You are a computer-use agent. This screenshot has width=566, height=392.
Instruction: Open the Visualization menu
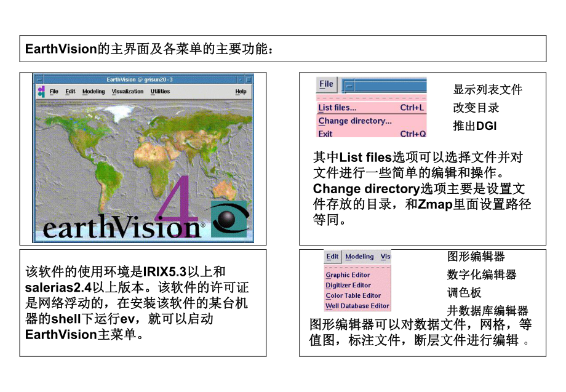click(x=127, y=91)
